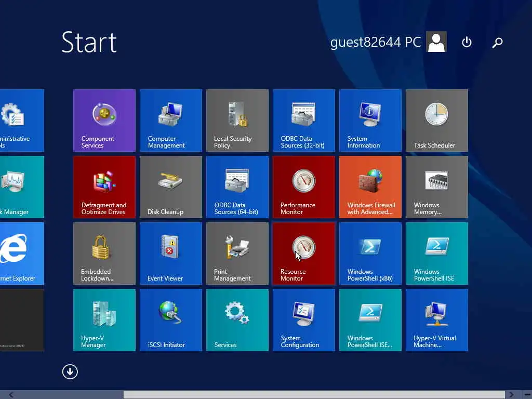Open the Component Services tile
The height and width of the screenshot is (399, 532).
click(104, 121)
